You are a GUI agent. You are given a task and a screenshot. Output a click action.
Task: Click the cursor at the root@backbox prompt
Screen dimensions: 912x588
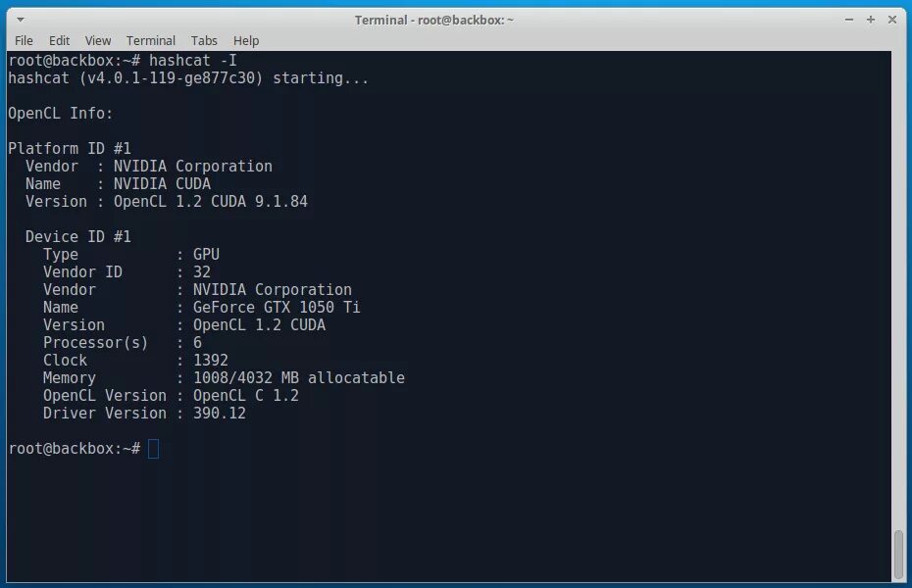154,449
